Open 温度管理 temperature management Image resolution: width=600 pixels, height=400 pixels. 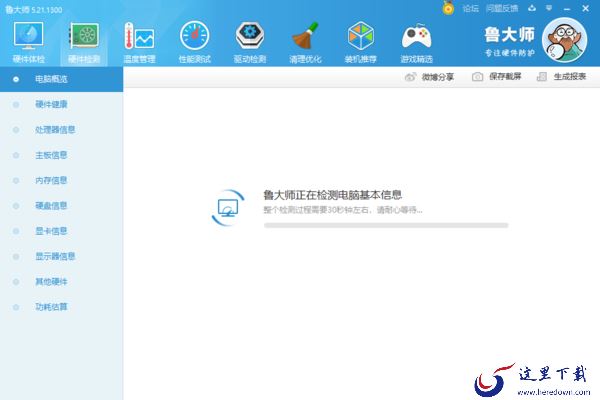(x=139, y=42)
